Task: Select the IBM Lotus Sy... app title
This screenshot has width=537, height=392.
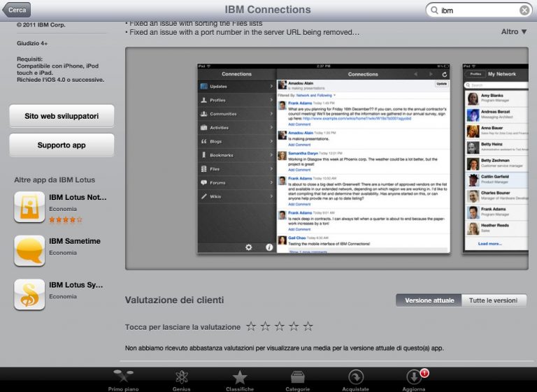Action: pyautogui.click(x=76, y=285)
